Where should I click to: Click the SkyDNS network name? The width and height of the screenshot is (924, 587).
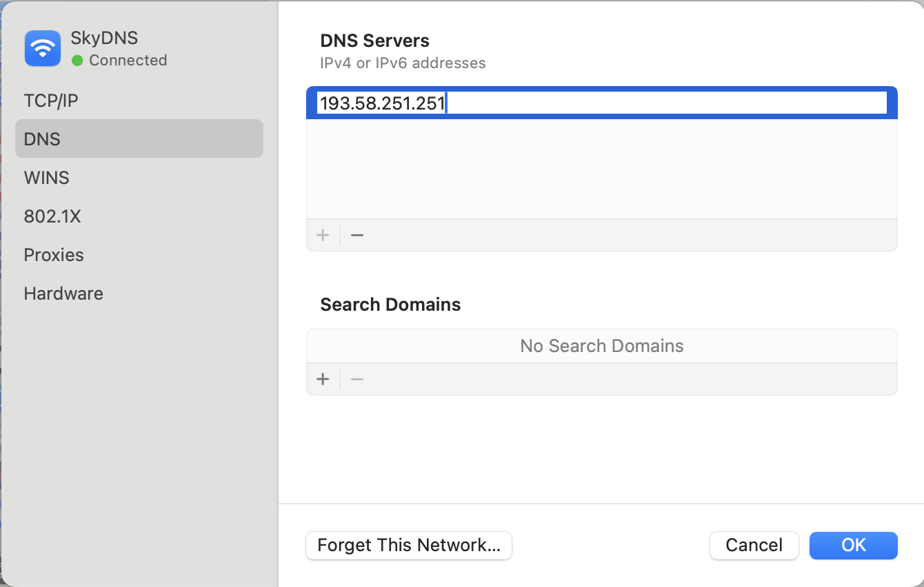click(104, 38)
